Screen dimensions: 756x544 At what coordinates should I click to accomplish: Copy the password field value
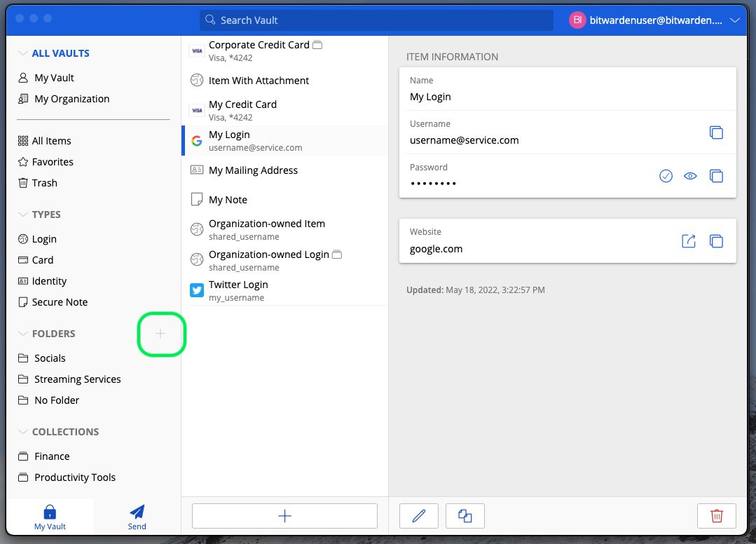pos(716,176)
